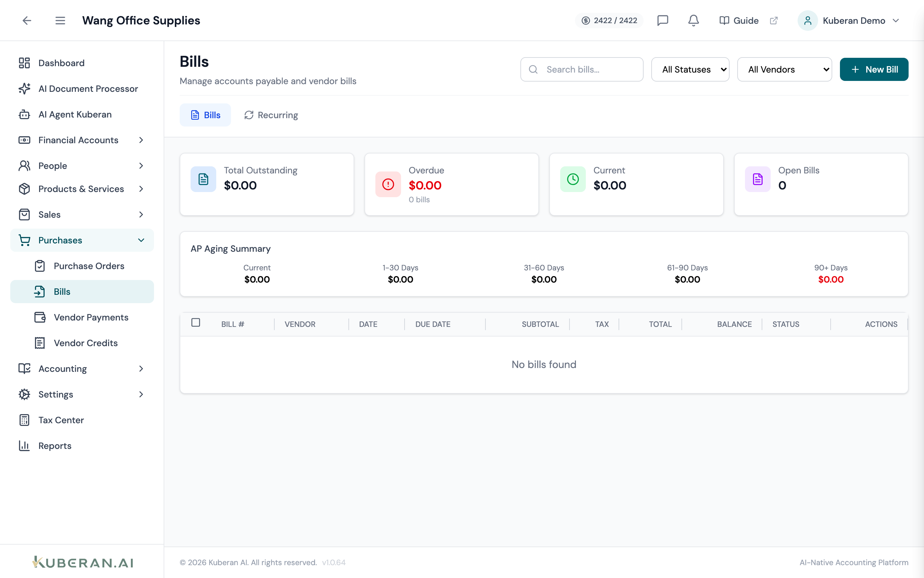Click the Financial Accounts cash icon
Image resolution: width=924 pixels, height=578 pixels.
click(24, 140)
